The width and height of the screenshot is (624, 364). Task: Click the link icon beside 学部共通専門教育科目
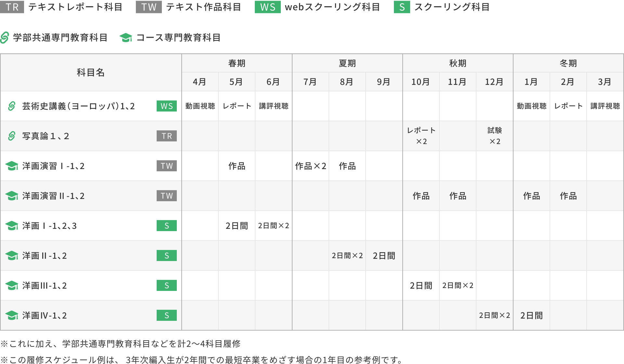tap(5, 37)
